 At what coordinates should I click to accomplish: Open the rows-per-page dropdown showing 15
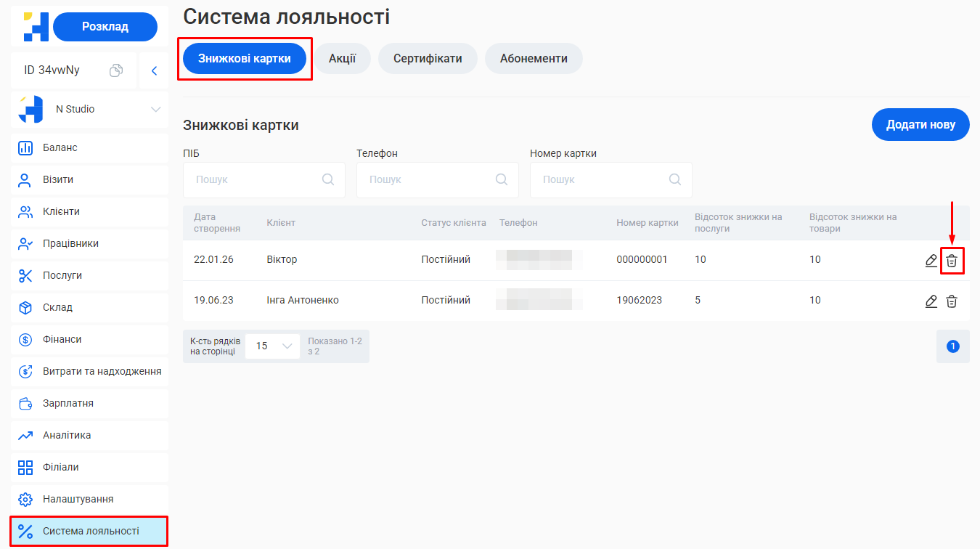[272, 346]
